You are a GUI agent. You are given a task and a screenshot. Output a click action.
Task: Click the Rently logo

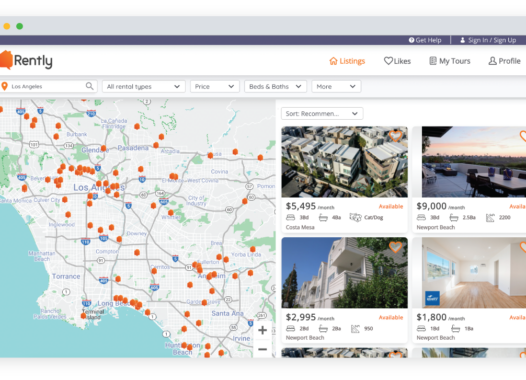point(26,60)
